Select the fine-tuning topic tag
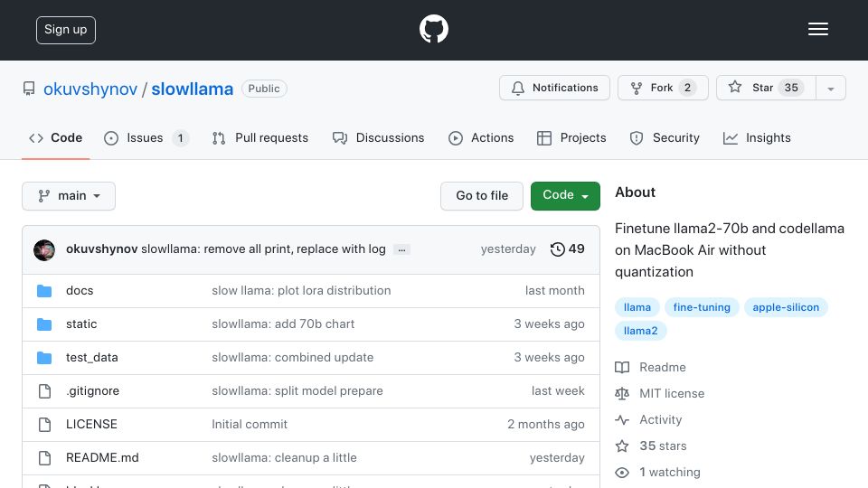 [702, 307]
